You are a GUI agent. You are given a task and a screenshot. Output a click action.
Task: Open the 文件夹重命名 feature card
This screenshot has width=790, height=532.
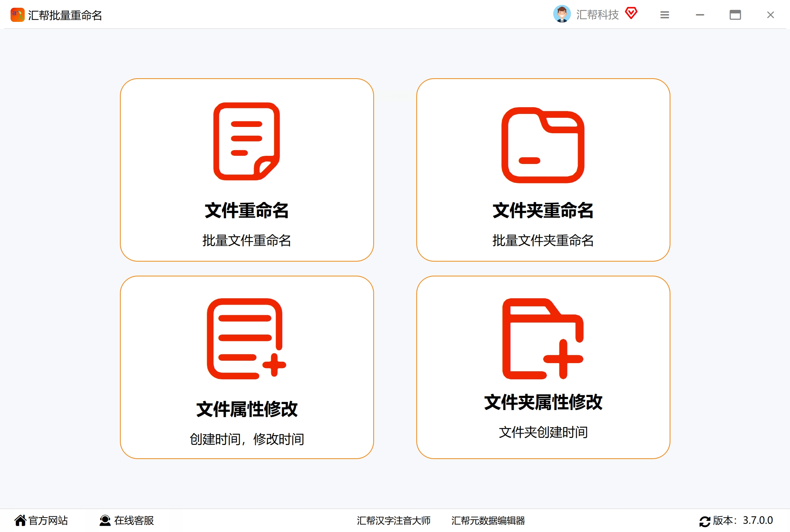tap(543, 169)
